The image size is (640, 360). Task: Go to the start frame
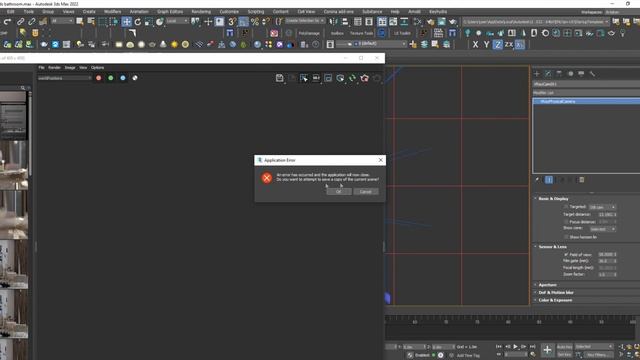pos(499,347)
